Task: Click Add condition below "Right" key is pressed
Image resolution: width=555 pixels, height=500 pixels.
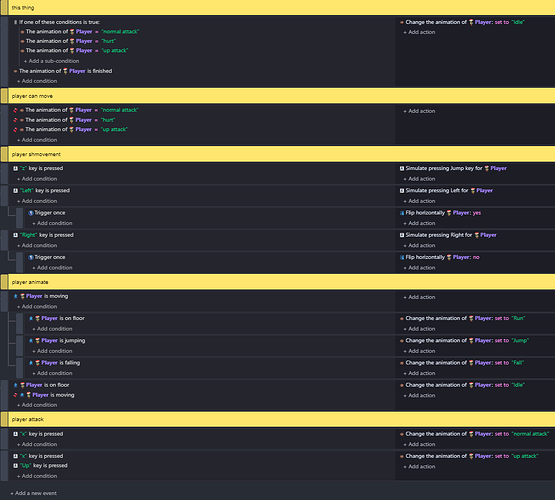Action: pyautogui.click(x=37, y=246)
